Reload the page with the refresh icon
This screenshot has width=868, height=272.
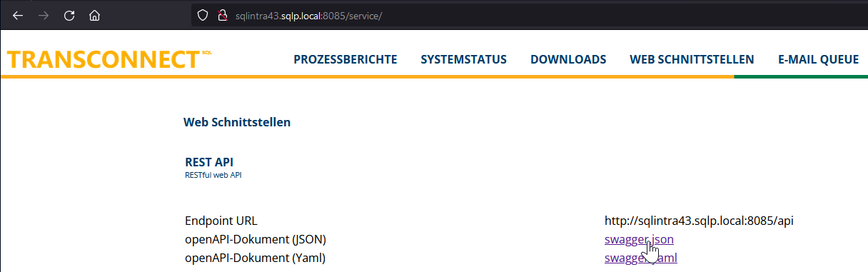click(x=69, y=15)
